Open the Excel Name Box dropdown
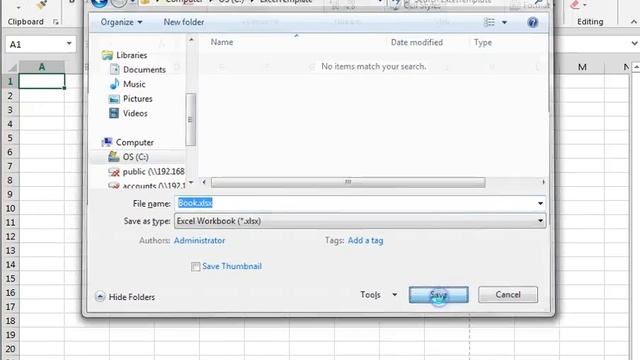Screen dimensions: 640x360 pyautogui.click(x=69, y=44)
